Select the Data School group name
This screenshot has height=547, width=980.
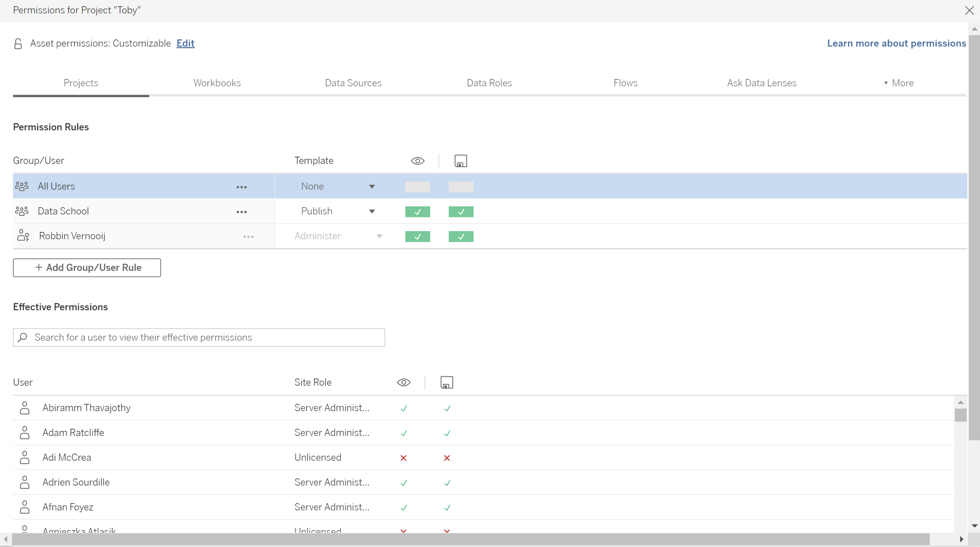[63, 211]
